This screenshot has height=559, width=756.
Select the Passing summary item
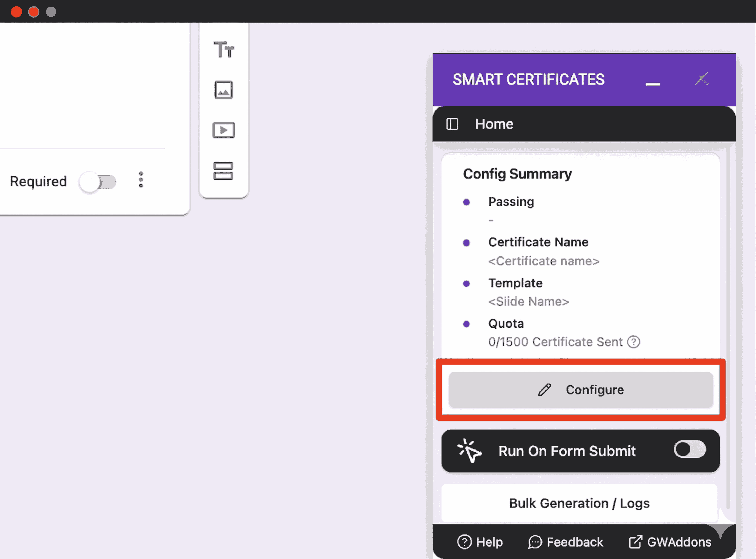pyautogui.click(x=511, y=202)
